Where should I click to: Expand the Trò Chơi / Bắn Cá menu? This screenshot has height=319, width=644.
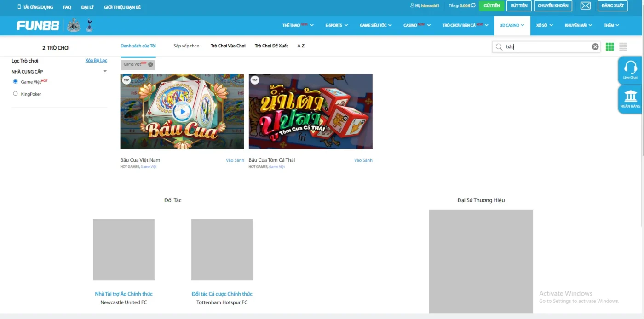[x=465, y=25]
